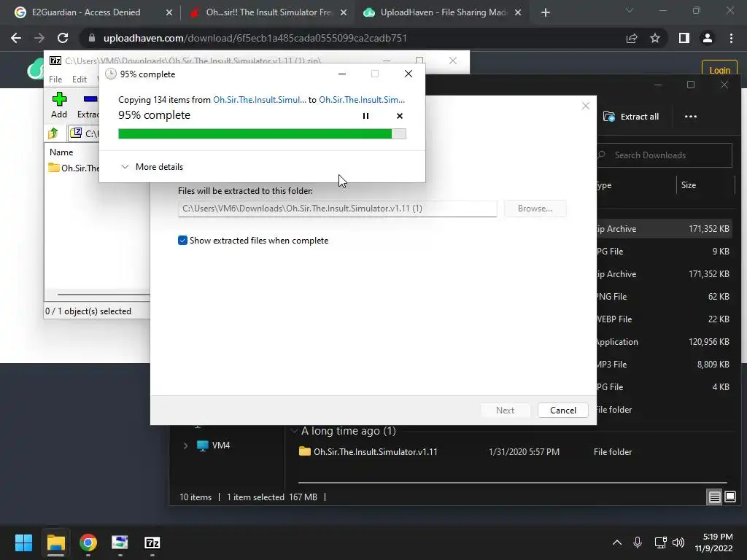
Task: Open a new browser tab
Action: pyautogui.click(x=546, y=13)
